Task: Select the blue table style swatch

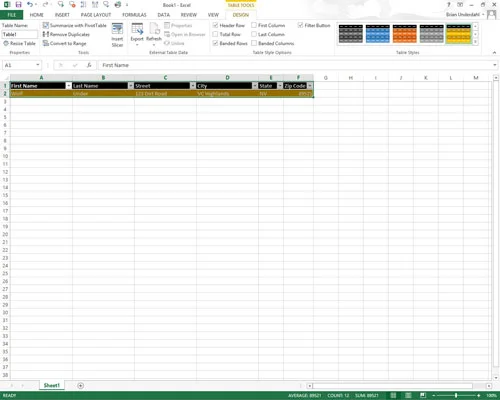Action: pos(378,34)
